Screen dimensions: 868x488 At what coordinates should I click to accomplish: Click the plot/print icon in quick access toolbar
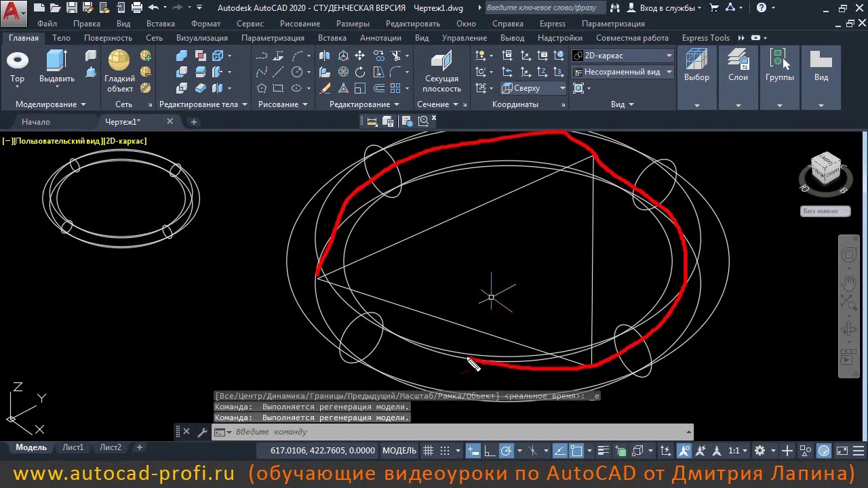(137, 8)
